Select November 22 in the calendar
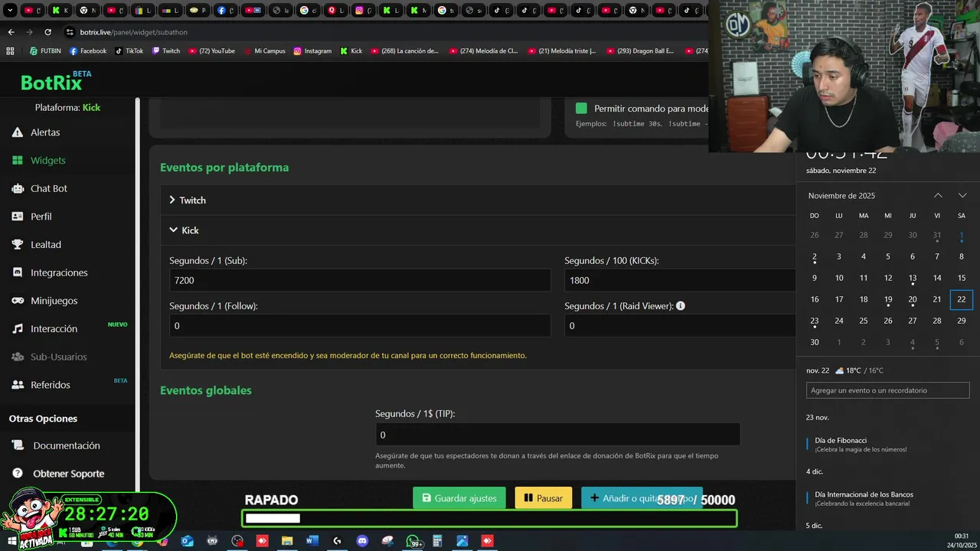This screenshot has width=980, height=551. (x=962, y=299)
